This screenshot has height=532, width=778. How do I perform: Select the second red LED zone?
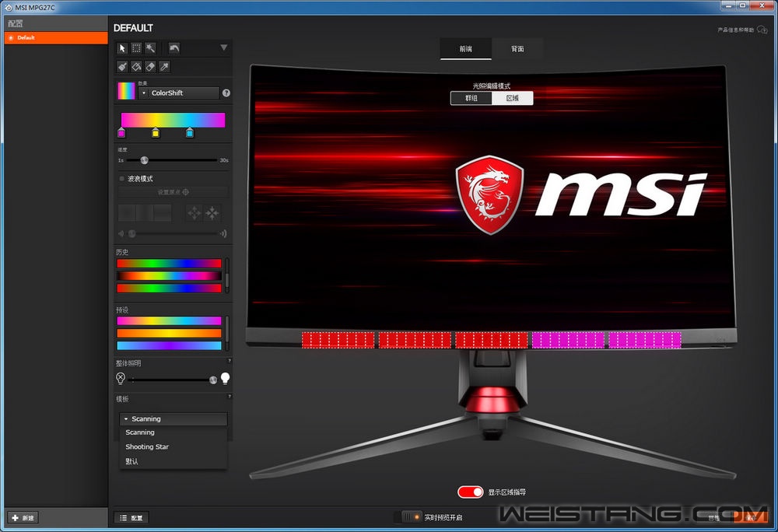pyautogui.click(x=415, y=340)
